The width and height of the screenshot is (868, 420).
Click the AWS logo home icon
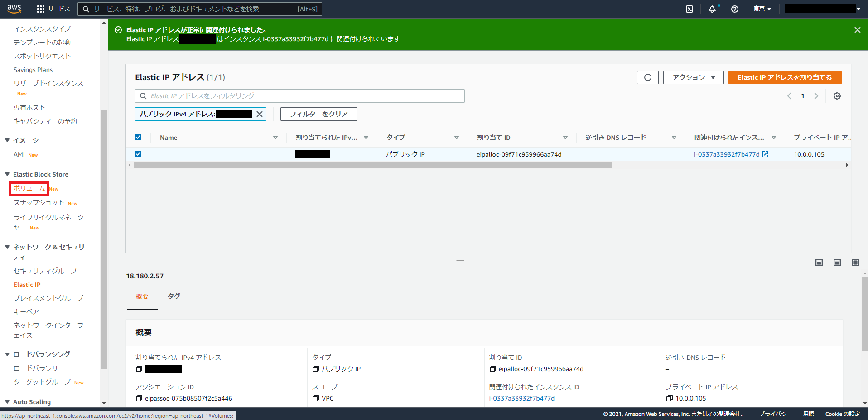coord(14,9)
